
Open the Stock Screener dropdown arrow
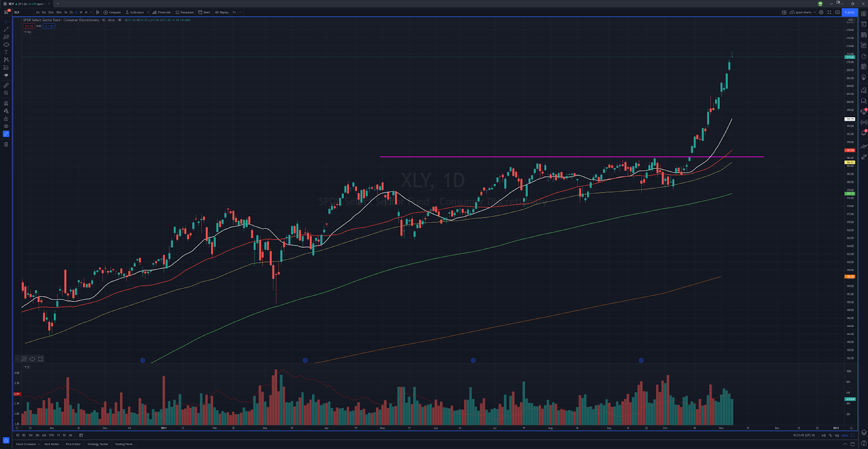point(39,444)
